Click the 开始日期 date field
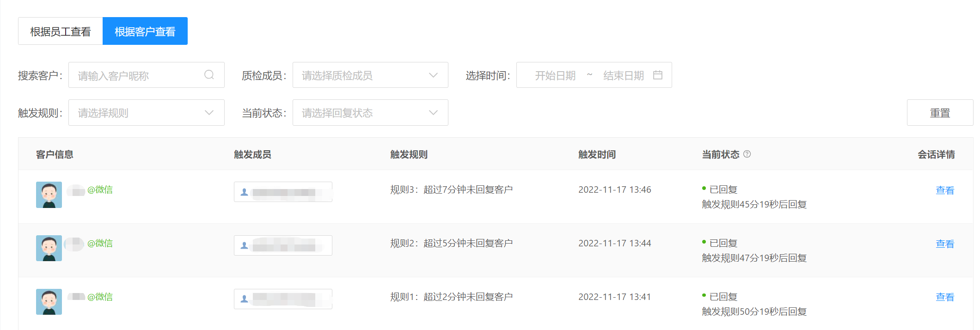 [x=555, y=75]
